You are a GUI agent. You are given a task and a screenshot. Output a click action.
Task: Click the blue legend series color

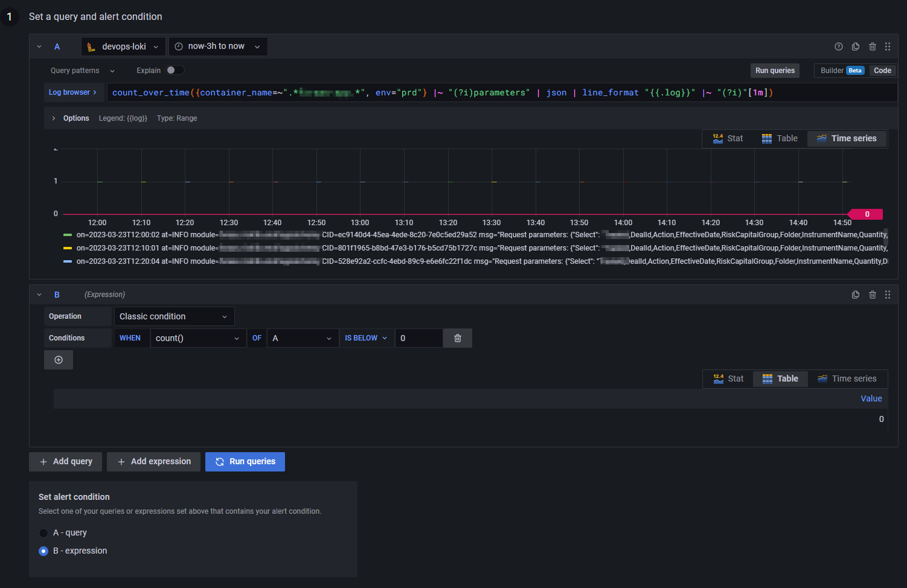68,261
